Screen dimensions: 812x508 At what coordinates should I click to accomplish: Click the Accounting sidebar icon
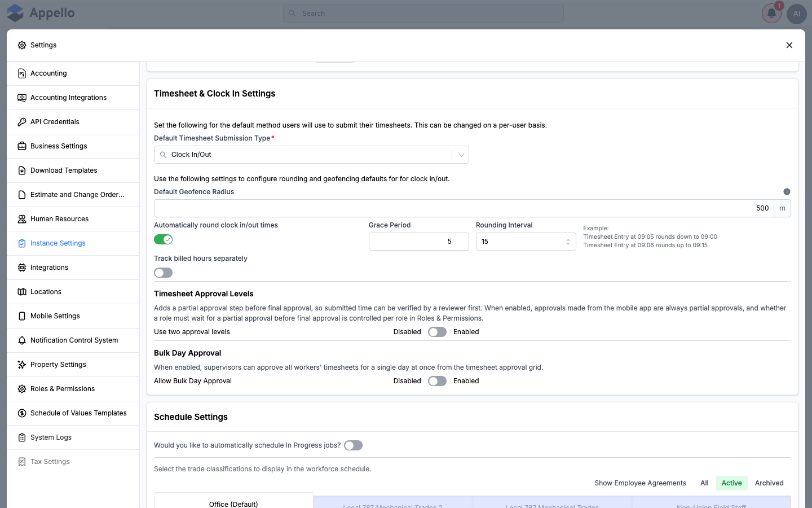click(x=22, y=73)
